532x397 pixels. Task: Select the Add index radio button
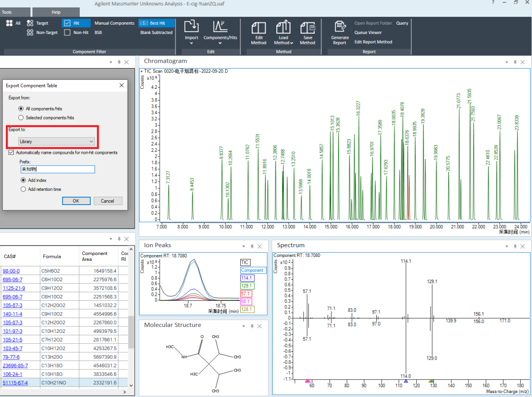tap(23, 180)
